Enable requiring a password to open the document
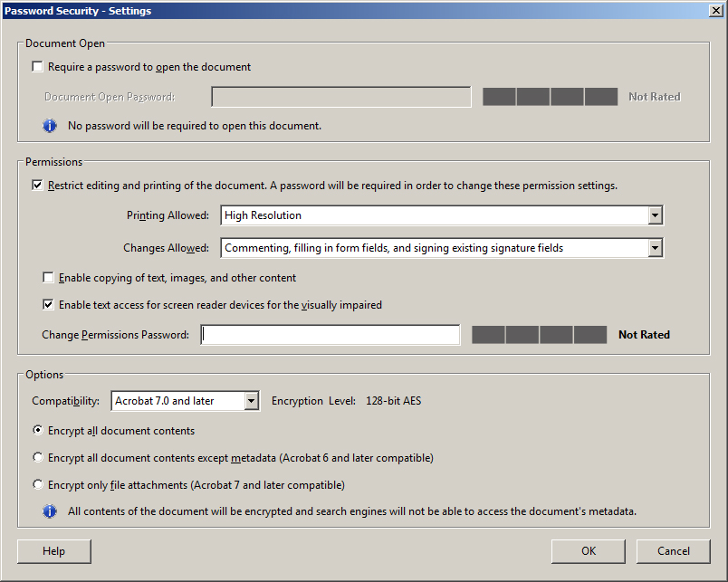The image size is (728, 582). (x=37, y=66)
